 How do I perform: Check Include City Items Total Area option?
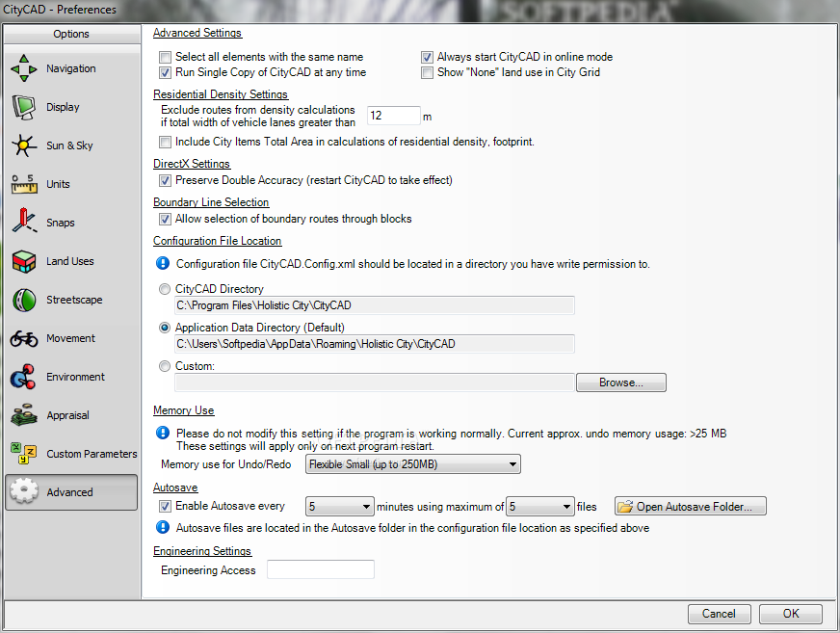[165, 142]
